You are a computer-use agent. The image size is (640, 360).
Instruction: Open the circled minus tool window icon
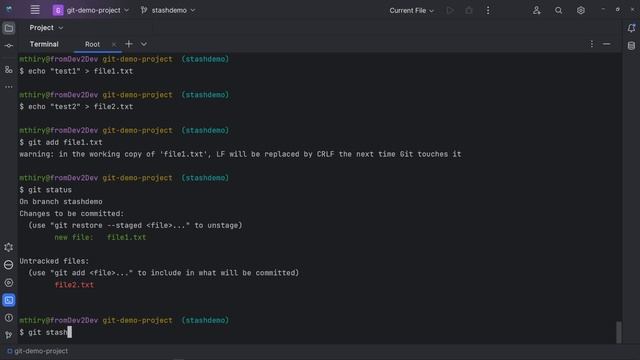tap(9, 265)
